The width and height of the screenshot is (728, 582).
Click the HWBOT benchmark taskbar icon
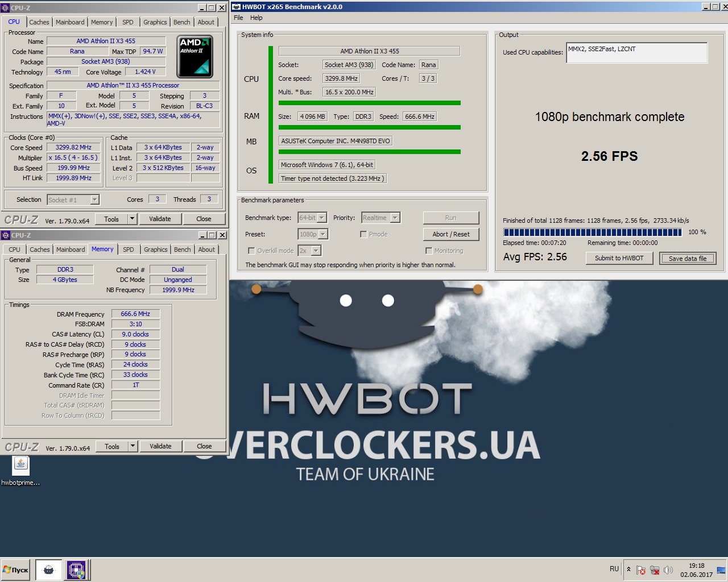pos(49,569)
